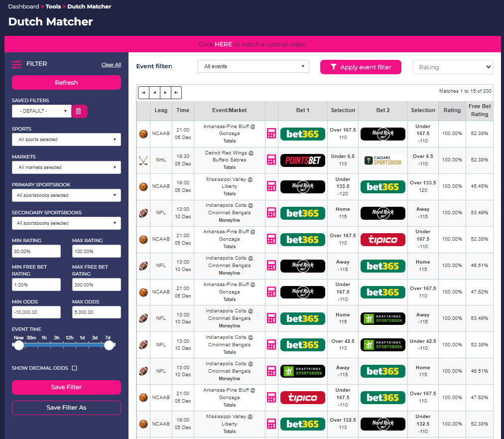Click the Rating column header
The width and height of the screenshot is (504, 439).
[x=452, y=110]
